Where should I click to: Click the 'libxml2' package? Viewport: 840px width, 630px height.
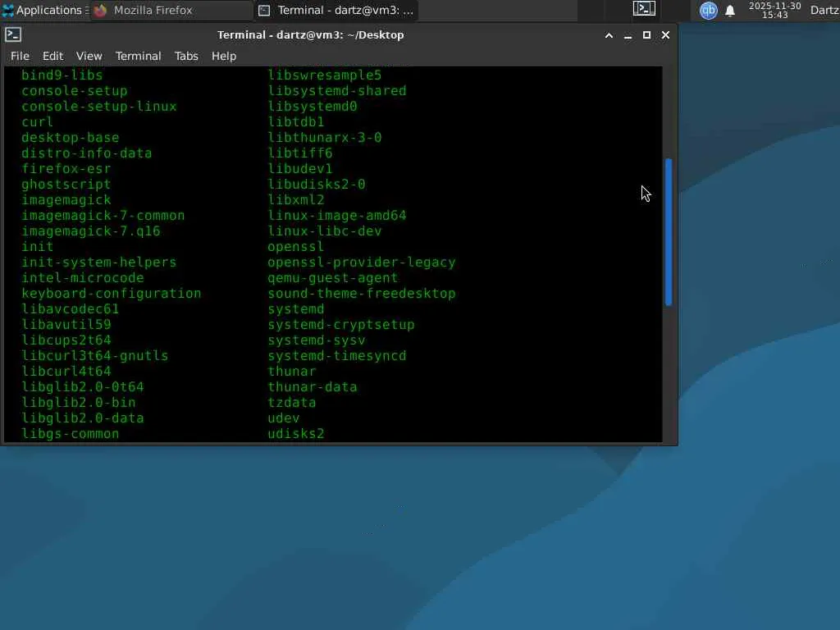click(296, 200)
